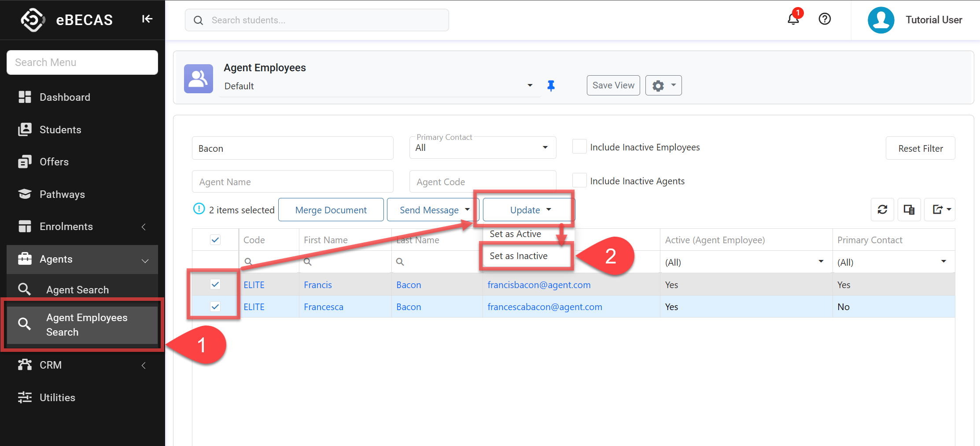The height and width of the screenshot is (446, 980).
Task: Open Agent Employees Search menu item
Action: click(x=82, y=325)
